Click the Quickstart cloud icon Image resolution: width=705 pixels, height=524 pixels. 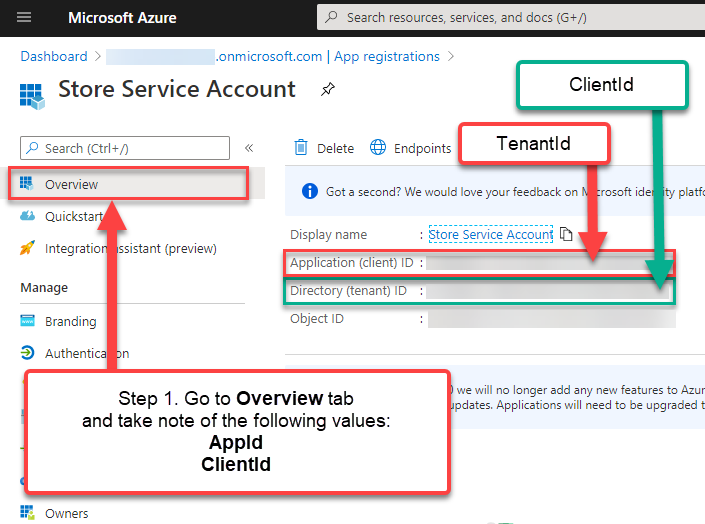click(27, 215)
